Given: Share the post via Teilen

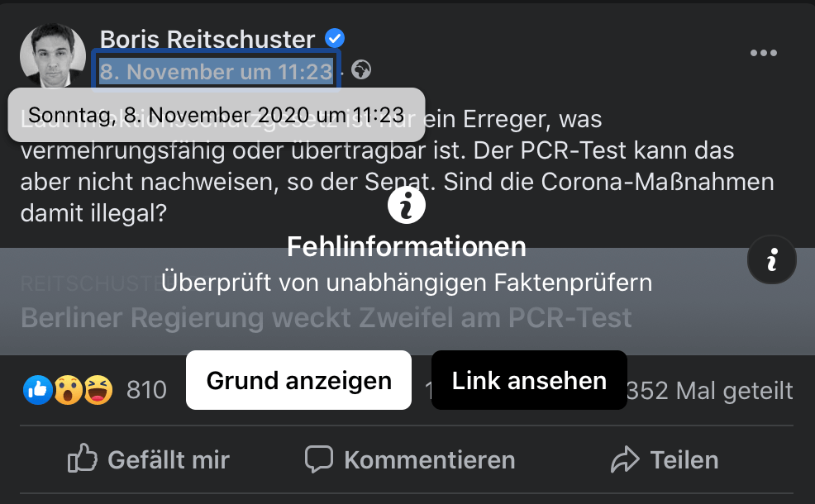Looking at the screenshot, I should click(665, 459).
